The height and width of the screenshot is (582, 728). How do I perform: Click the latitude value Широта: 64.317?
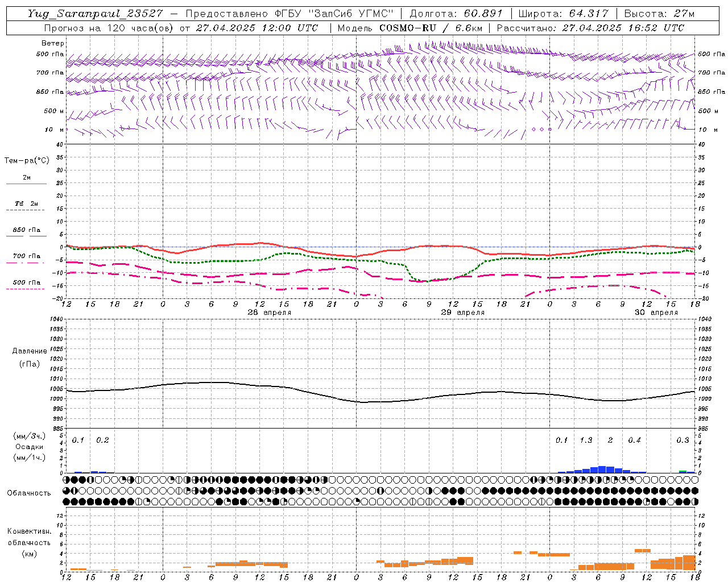tap(563, 14)
